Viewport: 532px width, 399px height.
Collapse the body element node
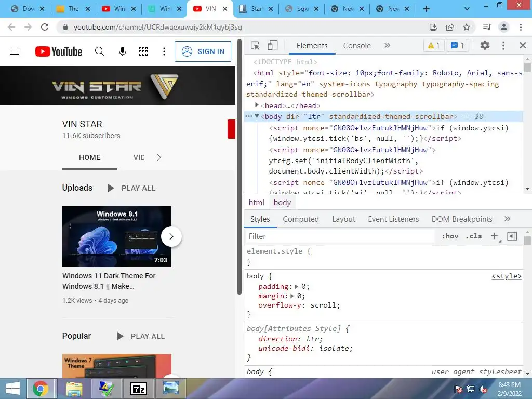257,116
